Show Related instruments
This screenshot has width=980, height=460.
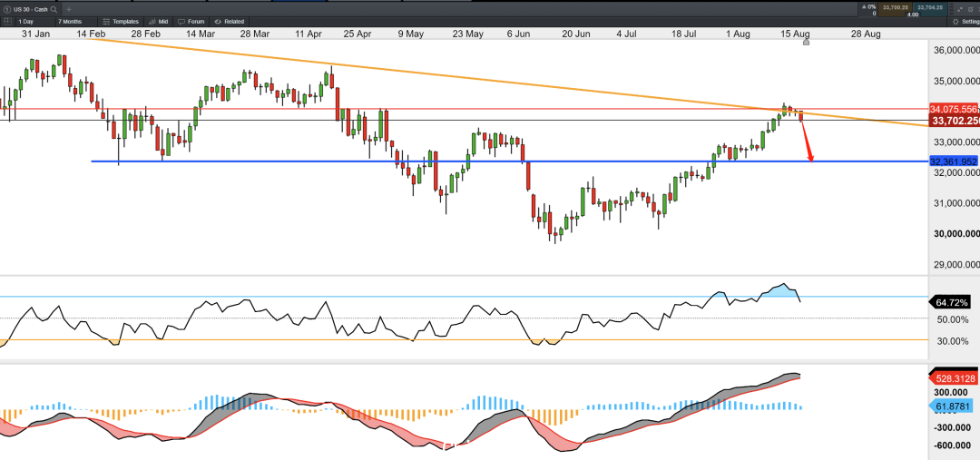[230, 21]
